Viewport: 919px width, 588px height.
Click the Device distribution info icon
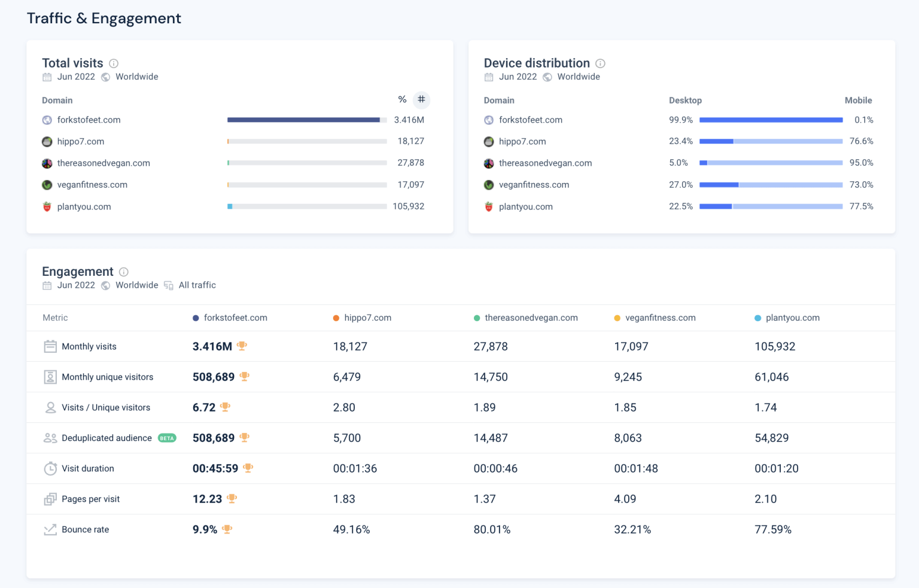coord(600,63)
